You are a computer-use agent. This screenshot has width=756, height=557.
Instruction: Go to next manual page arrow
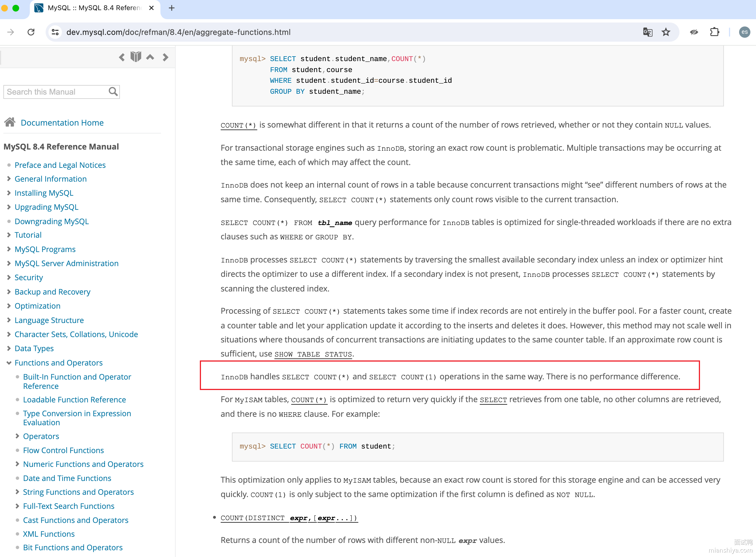[x=165, y=57]
